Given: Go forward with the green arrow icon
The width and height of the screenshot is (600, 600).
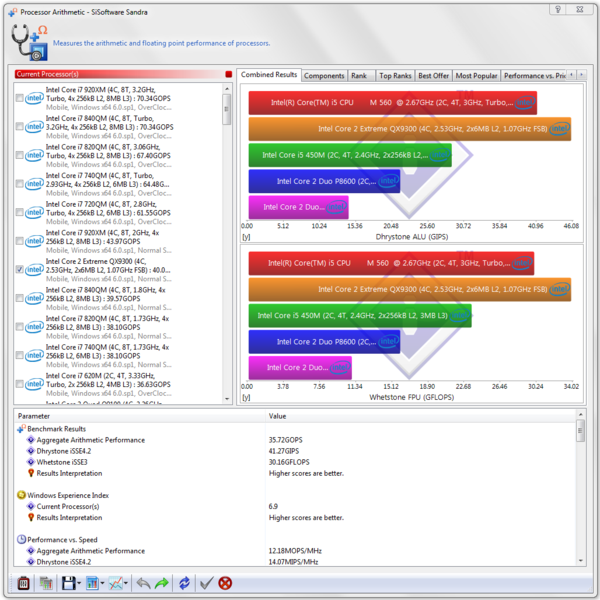Looking at the screenshot, I should tap(161, 583).
